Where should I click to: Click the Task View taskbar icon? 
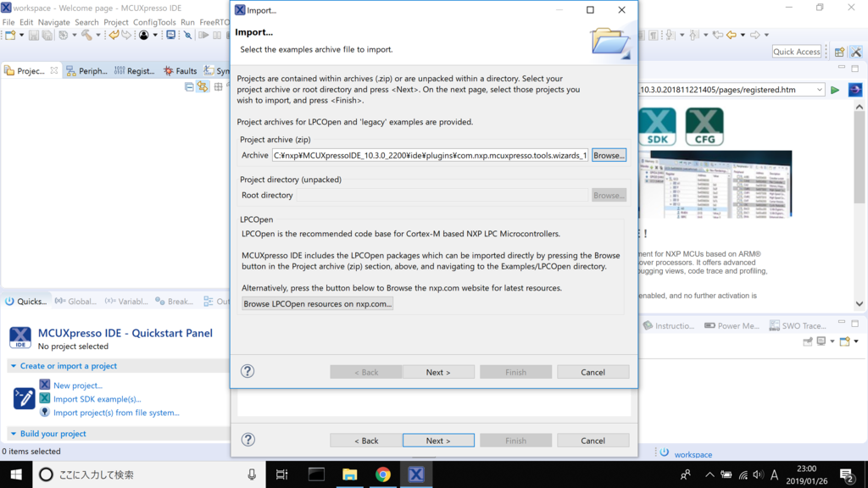tap(281, 474)
